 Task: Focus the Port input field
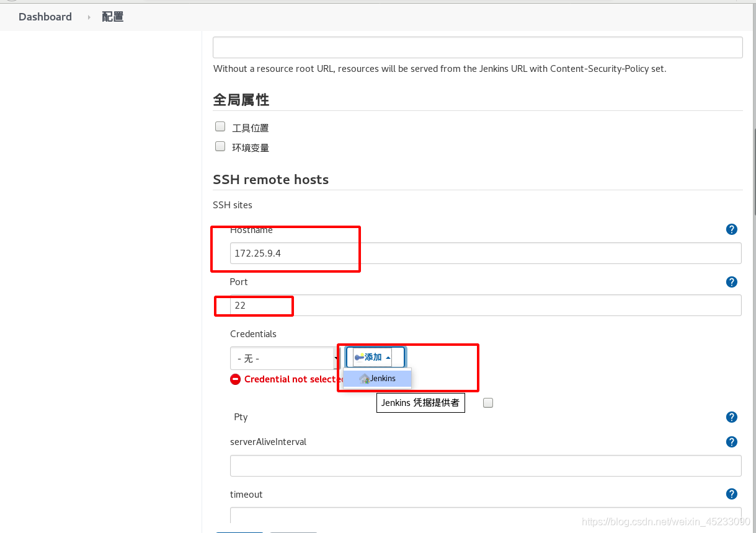coord(486,305)
